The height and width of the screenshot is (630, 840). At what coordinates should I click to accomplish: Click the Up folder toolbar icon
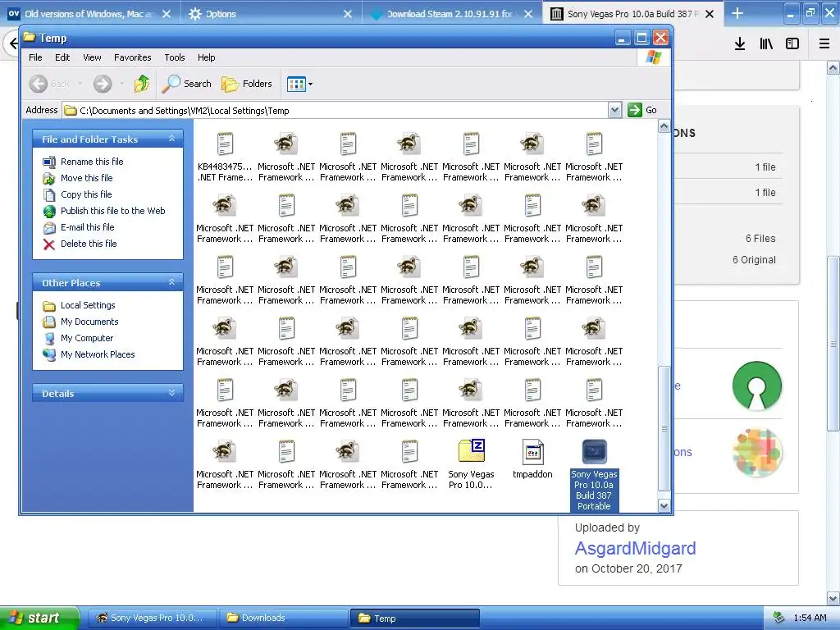pos(142,84)
